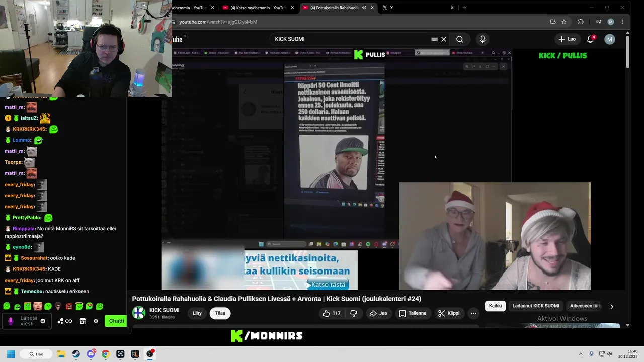Image resolution: width=644 pixels, height=362 pixels.
Task: Open the KICK SUOMI channel name link
Action: 165,310
